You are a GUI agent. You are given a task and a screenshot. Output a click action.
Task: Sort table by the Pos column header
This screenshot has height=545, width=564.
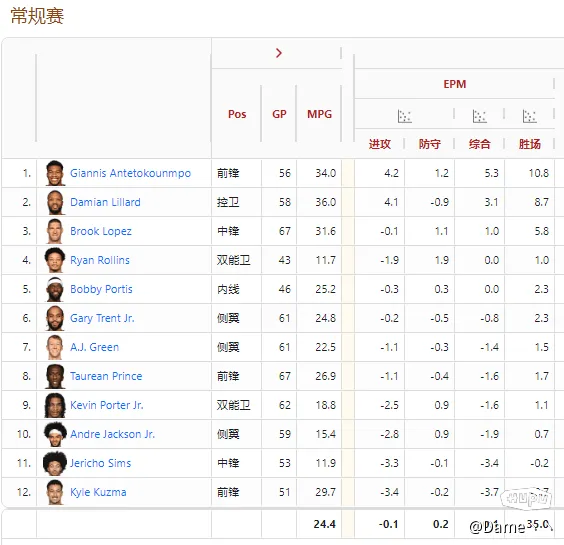click(x=237, y=114)
